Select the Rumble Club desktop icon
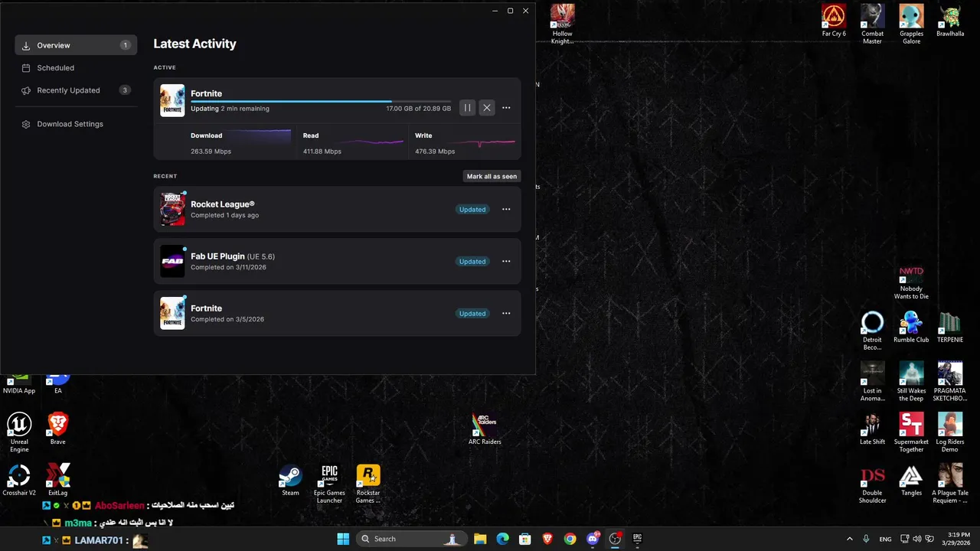The width and height of the screenshot is (980, 551). pos(911,327)
